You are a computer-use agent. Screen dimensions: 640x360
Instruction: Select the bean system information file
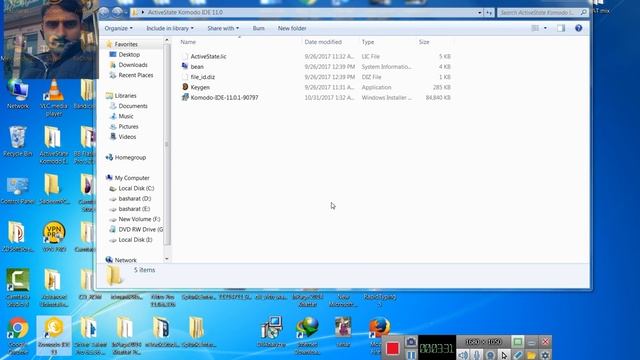pos(197,67)
